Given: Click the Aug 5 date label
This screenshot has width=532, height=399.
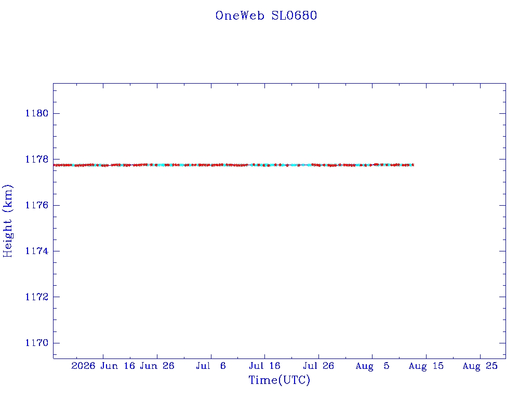Looking at the screenshot, I should 372,366.
